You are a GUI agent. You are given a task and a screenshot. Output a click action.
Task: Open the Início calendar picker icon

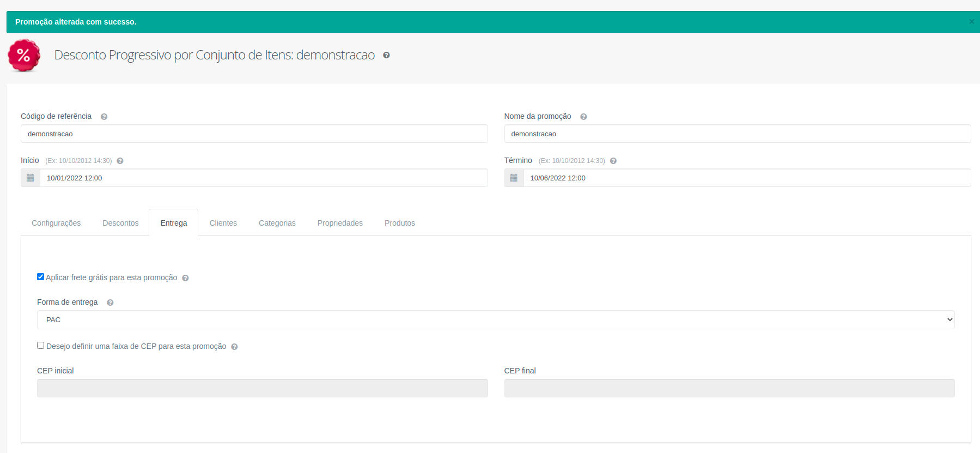coord(31,178)
